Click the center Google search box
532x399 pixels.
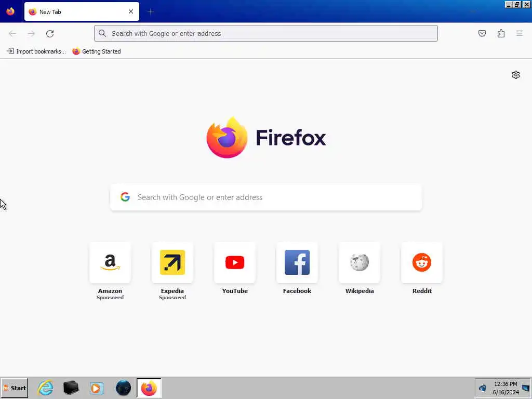266,197
